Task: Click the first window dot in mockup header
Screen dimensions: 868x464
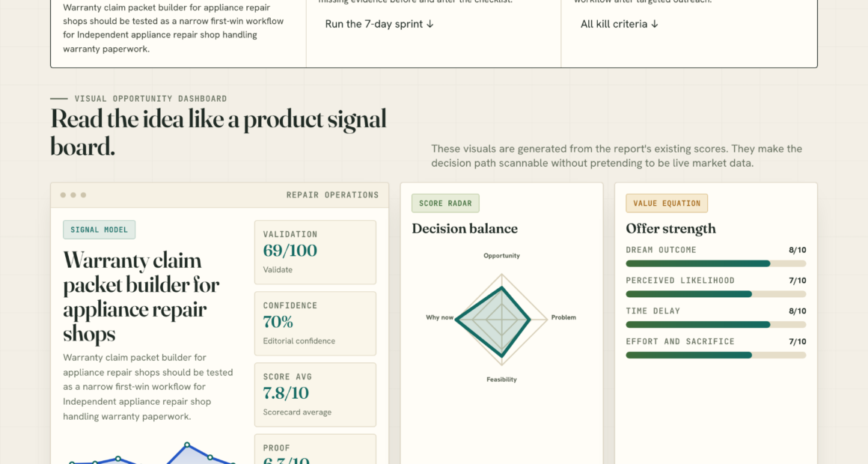Action: pos(63,195)
